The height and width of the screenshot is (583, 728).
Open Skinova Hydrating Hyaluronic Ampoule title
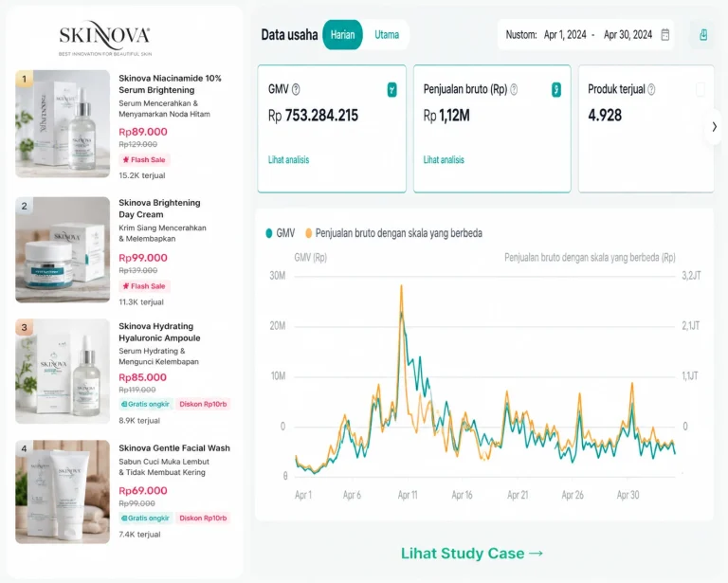159,332
